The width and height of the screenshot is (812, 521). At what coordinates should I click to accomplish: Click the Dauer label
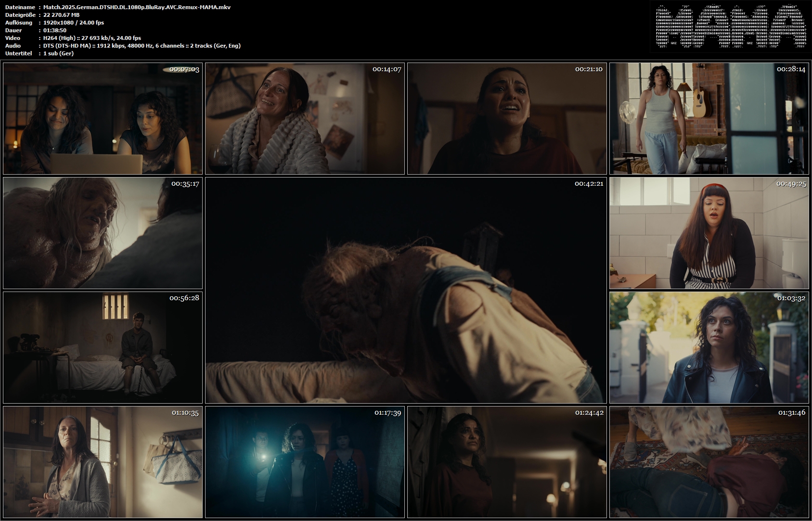click(x=13, y=30)
